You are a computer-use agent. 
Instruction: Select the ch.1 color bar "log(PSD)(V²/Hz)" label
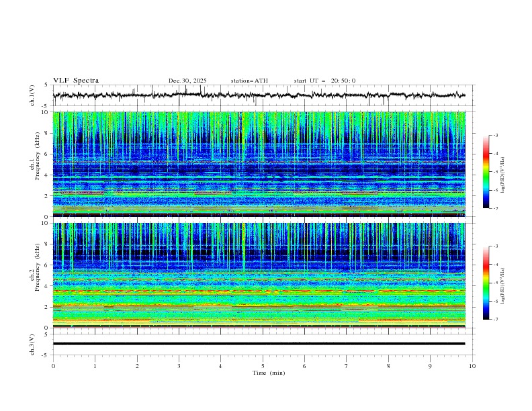coord(503,175)
